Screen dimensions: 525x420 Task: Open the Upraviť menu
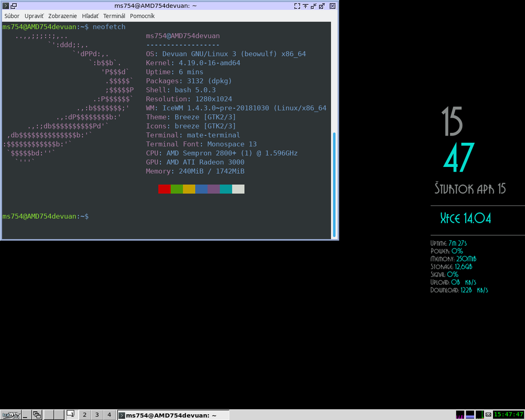click(x=34, y=16)
